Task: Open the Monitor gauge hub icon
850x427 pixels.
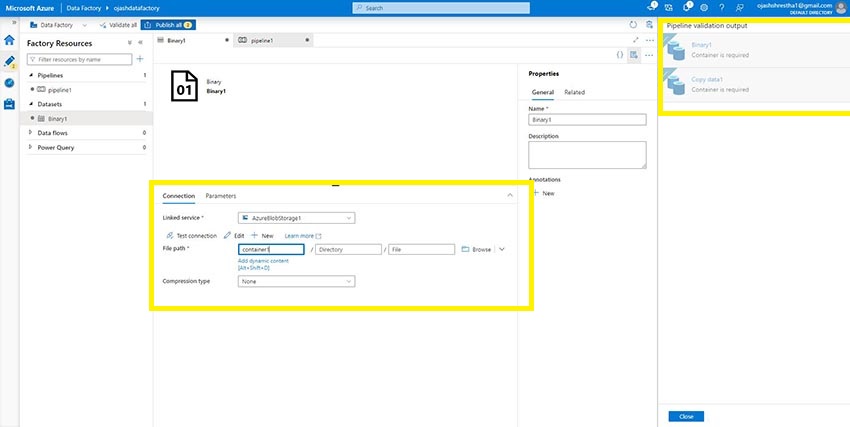Action: pyautogui.click(x=9, y=83)
